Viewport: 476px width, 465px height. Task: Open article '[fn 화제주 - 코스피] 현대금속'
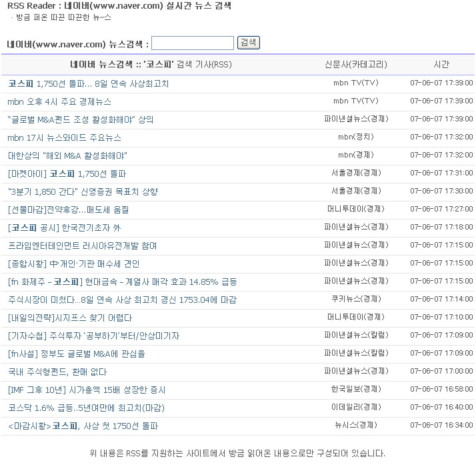coord(123,282)
